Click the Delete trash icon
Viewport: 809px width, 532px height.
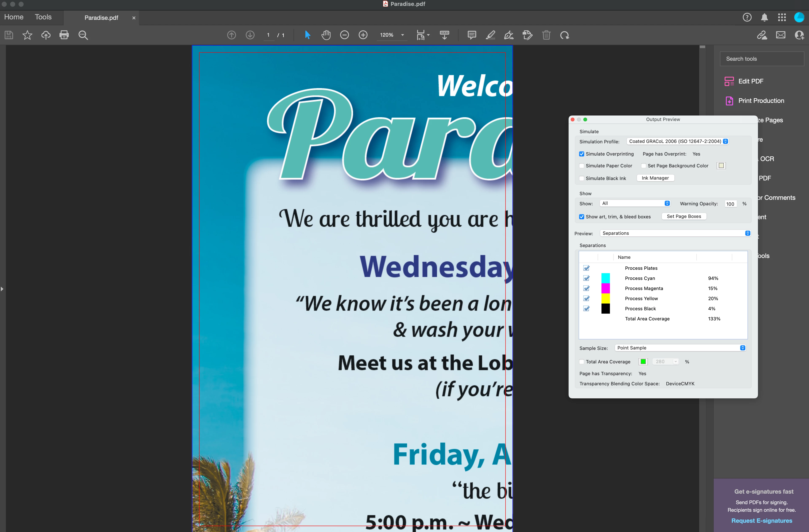[x=546, y=35]
